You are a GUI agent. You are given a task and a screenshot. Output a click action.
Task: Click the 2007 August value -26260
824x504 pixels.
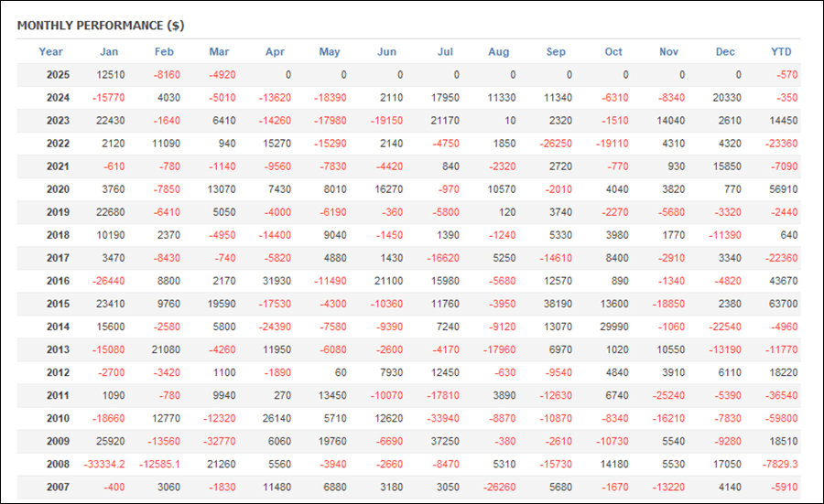click(499, 487)
